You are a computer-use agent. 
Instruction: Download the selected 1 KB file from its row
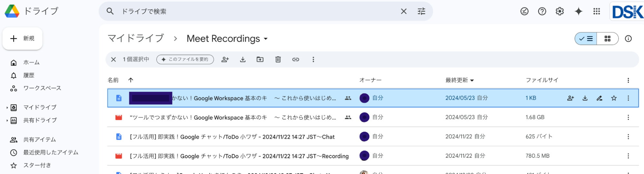[x=585, y=98]
